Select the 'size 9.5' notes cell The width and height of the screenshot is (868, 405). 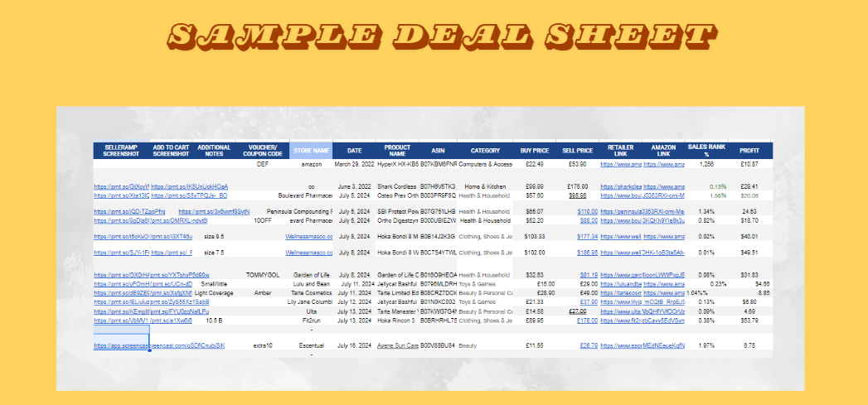pyautogui.click(x=214, y=237)
